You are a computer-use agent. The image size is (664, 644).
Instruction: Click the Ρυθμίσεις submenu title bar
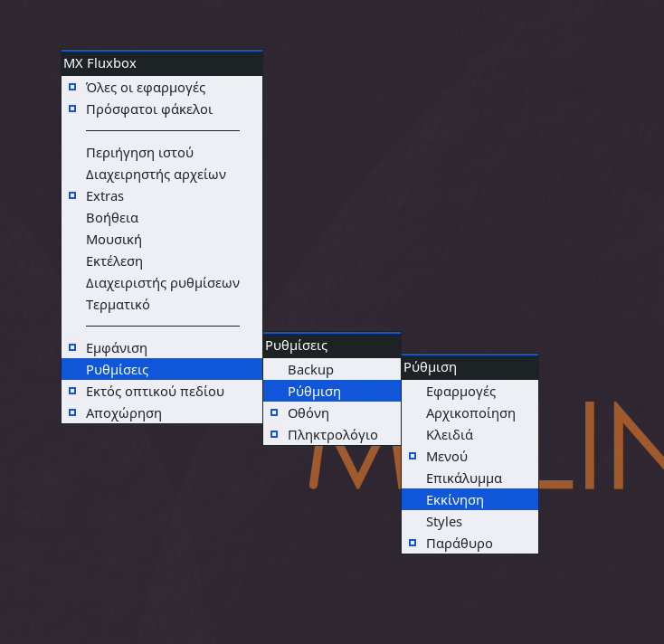[x=332, y=346]
